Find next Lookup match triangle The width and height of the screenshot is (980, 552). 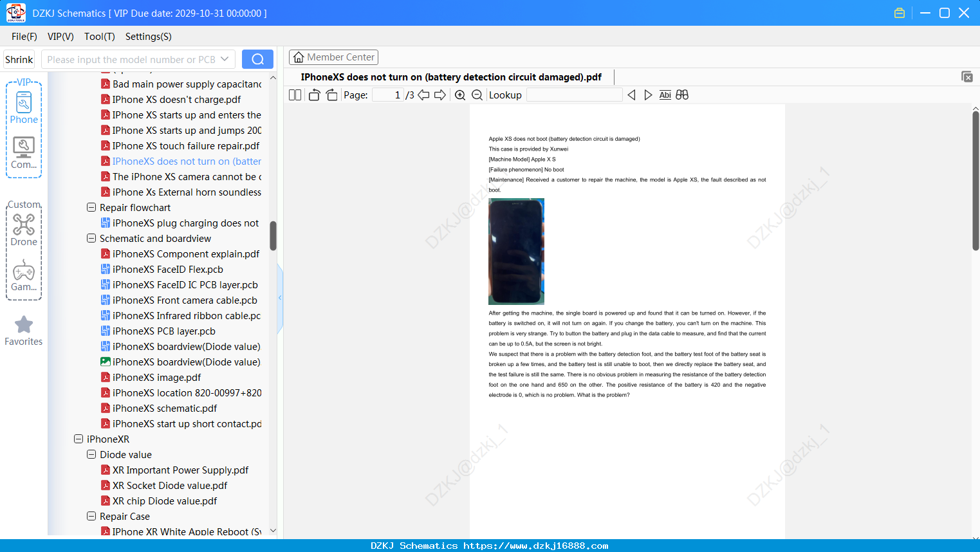[x=648, y=95]
